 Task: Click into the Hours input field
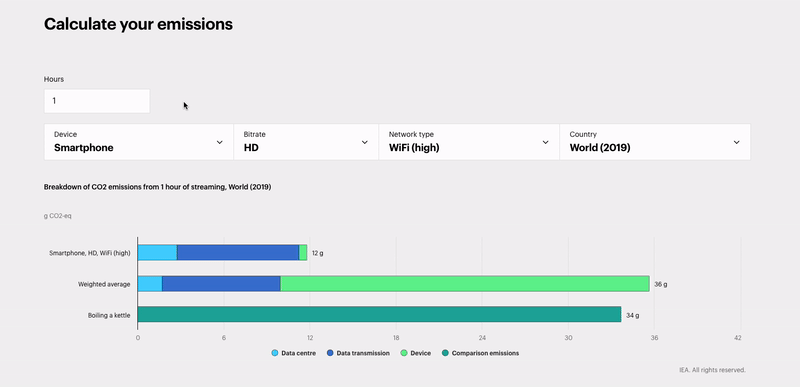pos(97,101)
